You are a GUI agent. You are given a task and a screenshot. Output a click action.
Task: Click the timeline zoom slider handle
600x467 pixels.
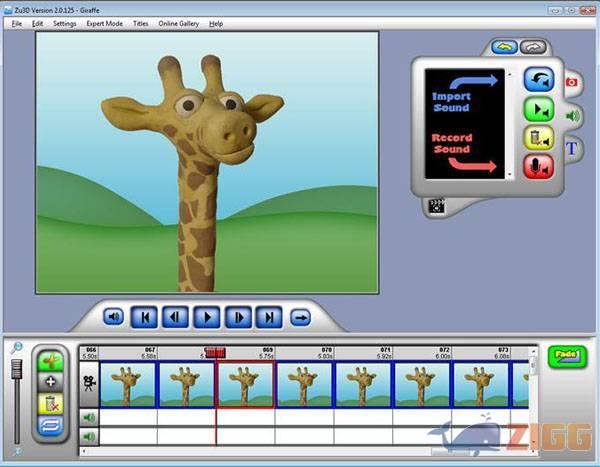pyautogui.click(x=16, y=369)
